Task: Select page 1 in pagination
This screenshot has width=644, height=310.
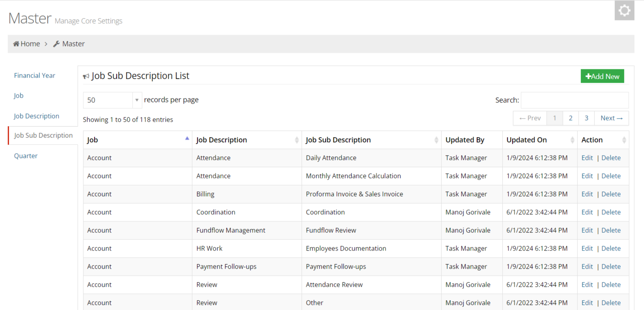Action: (554, 118)
